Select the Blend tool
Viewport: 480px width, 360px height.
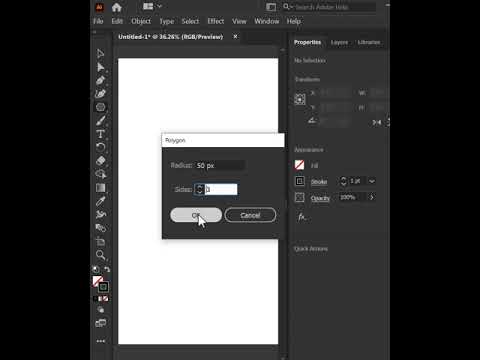pos(101,228)
